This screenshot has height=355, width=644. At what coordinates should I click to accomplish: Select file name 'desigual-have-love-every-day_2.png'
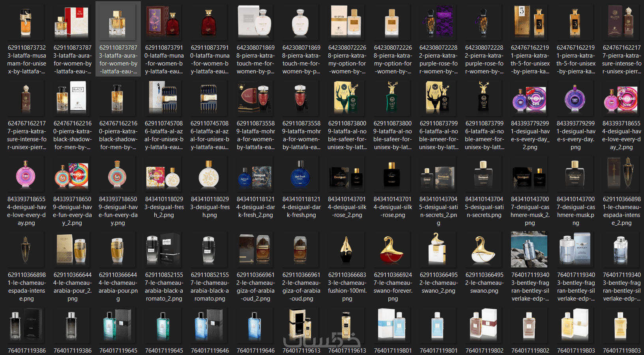pyautogui.click(x=622, y=135)
